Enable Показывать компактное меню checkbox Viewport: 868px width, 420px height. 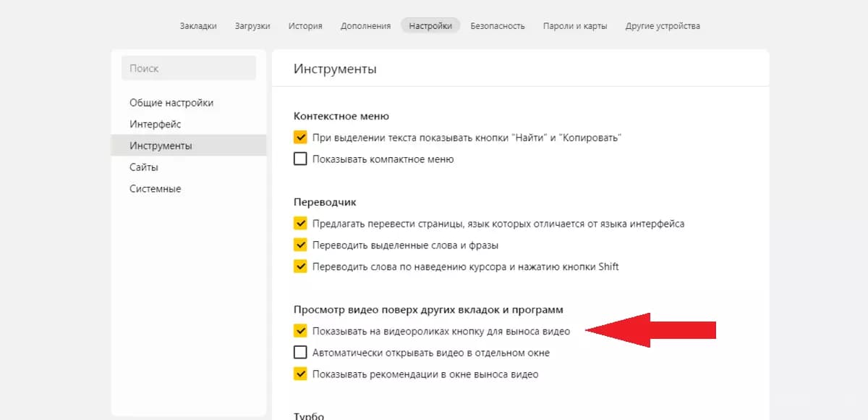pos(301,159)
